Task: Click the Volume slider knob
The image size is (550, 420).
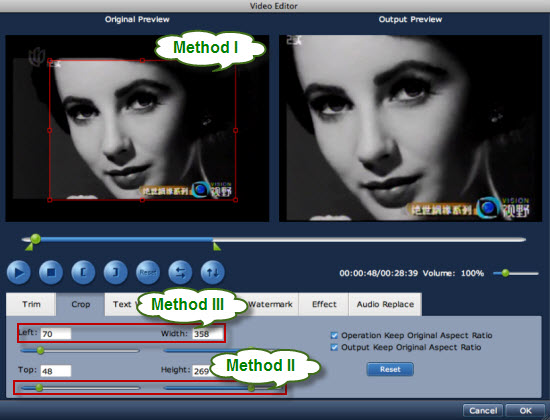Action: click(505, 273)
